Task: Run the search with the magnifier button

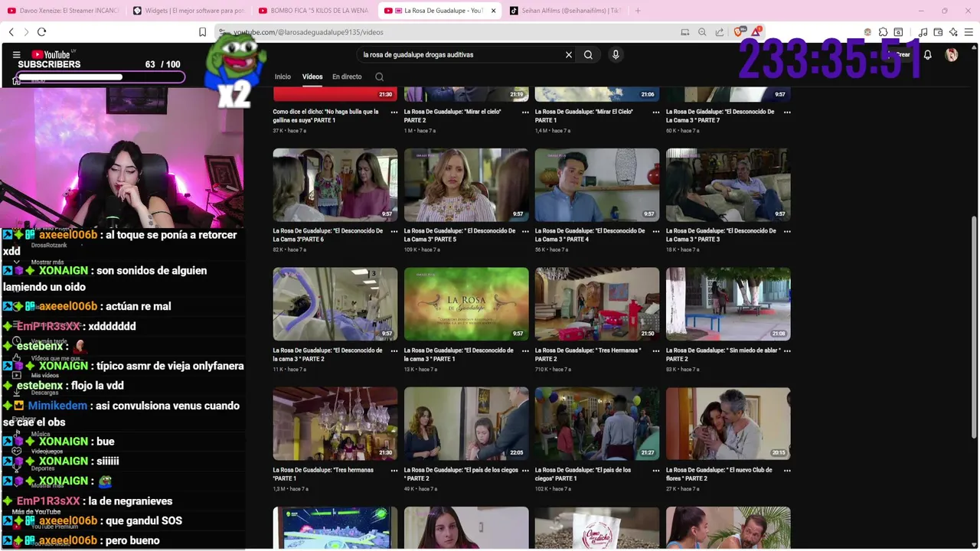Action: [588, 55]
